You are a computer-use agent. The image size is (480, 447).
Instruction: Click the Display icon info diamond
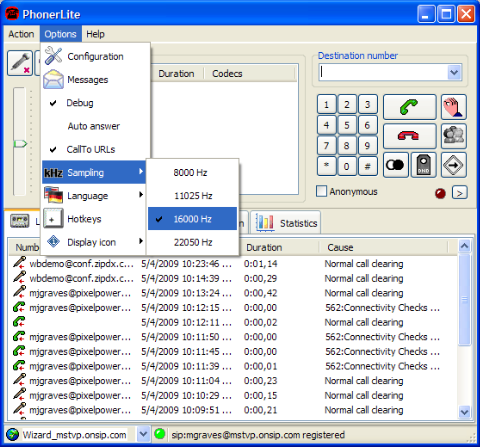tap(53, 241)
